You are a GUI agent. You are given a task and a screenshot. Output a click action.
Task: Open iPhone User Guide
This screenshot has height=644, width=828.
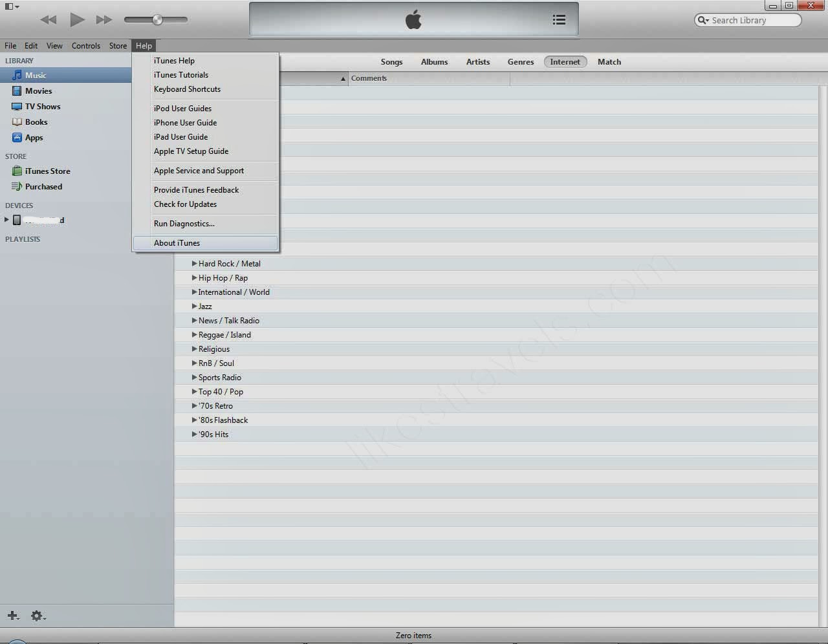pyautogui.click(x=206, y=122)
